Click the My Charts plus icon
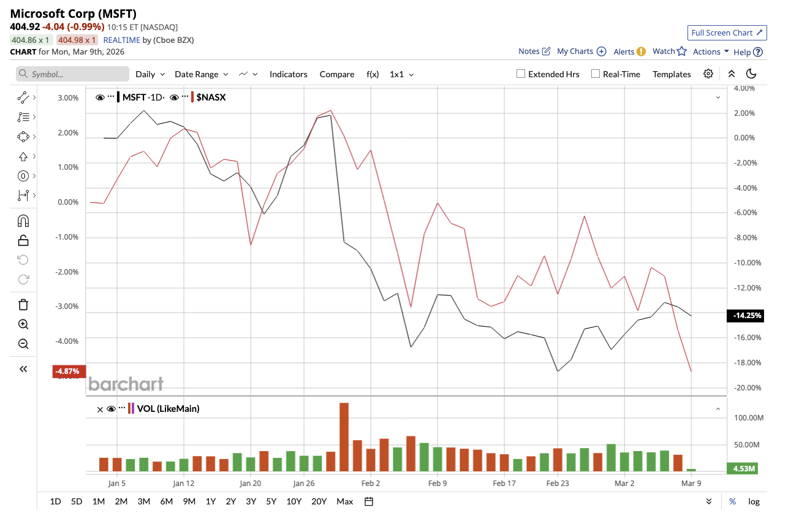This screenshot has height=532, width=799. 601,51
